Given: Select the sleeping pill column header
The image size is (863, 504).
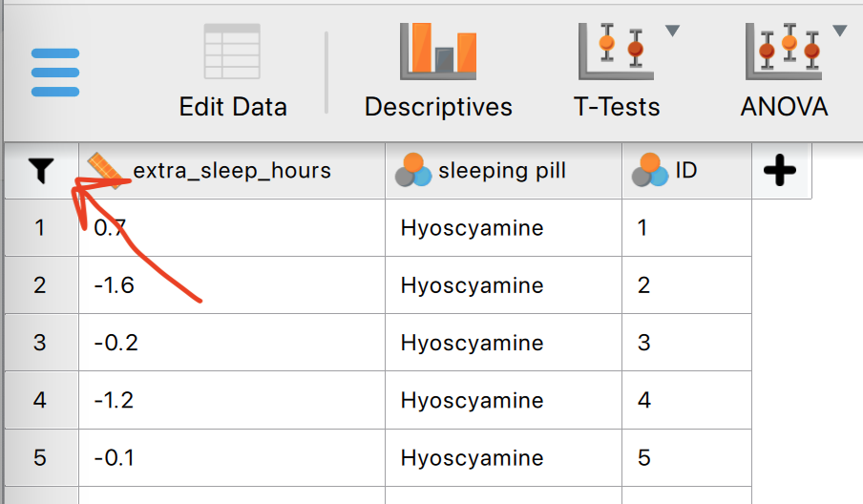Looking at the screenshot, I should click(504, 171).
